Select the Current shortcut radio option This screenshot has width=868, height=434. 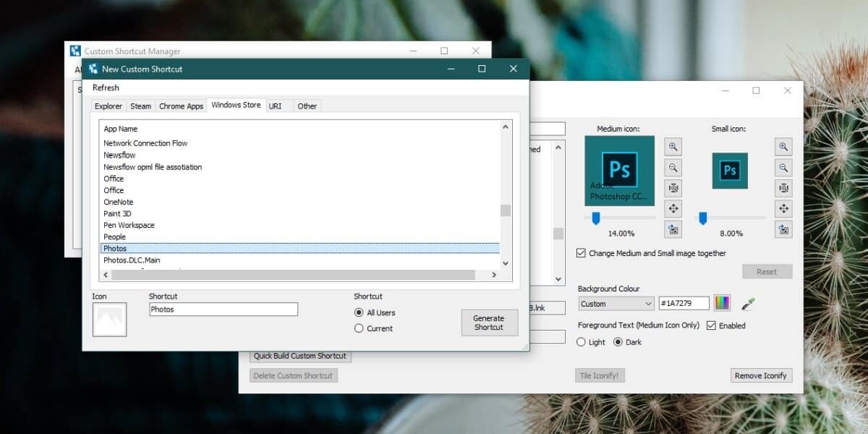359,328
